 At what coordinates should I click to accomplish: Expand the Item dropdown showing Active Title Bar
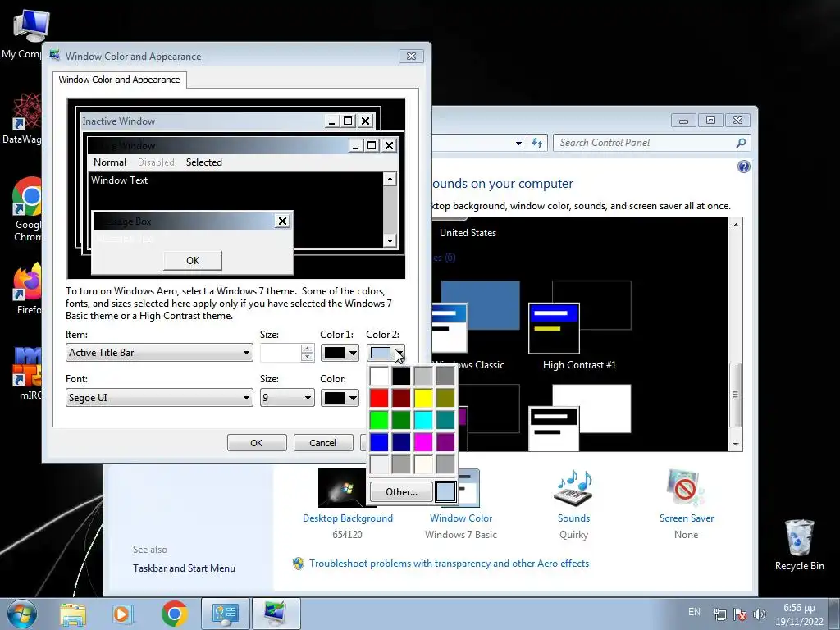[159, 353]
